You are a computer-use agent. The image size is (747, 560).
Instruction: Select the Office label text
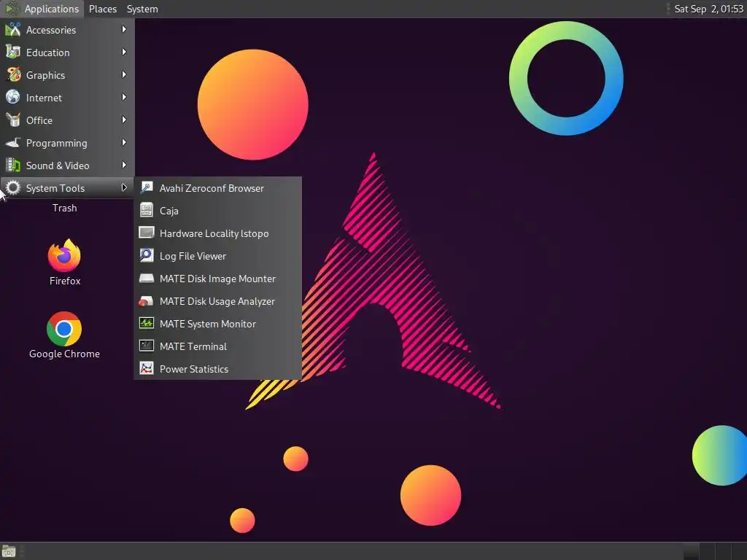[x=39, y=120]
